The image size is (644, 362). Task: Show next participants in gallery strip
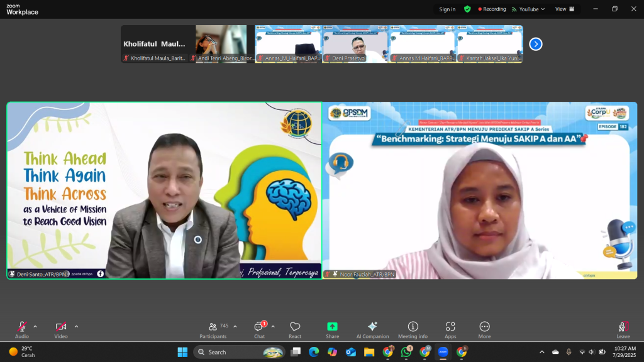(535, 44)
